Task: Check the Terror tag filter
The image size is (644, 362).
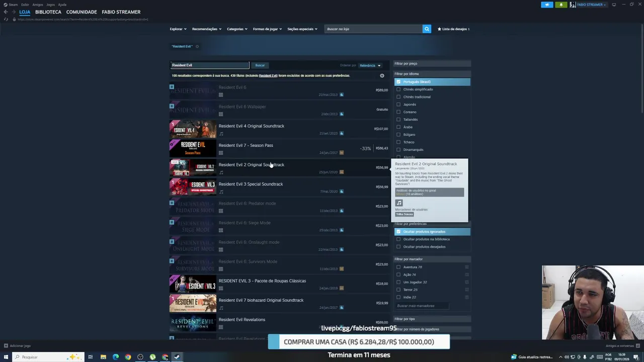Action: (398, 290)
